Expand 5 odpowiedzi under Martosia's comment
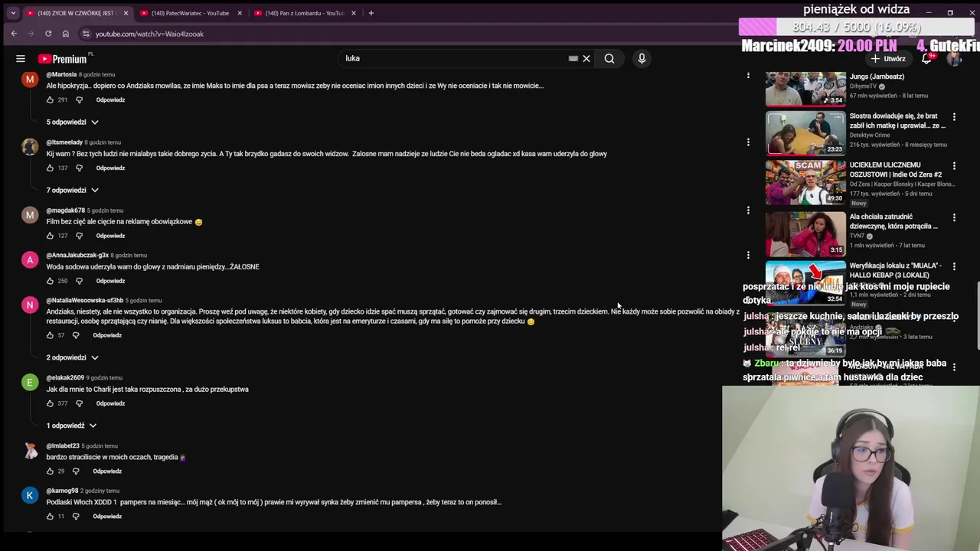Viewport: 980px width, 551px height. point(73,122)
